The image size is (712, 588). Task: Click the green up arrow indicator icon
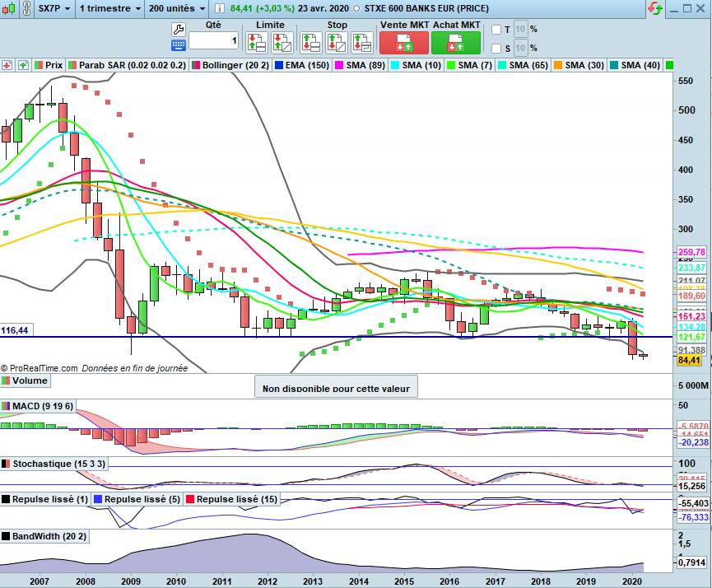(23, 65)
